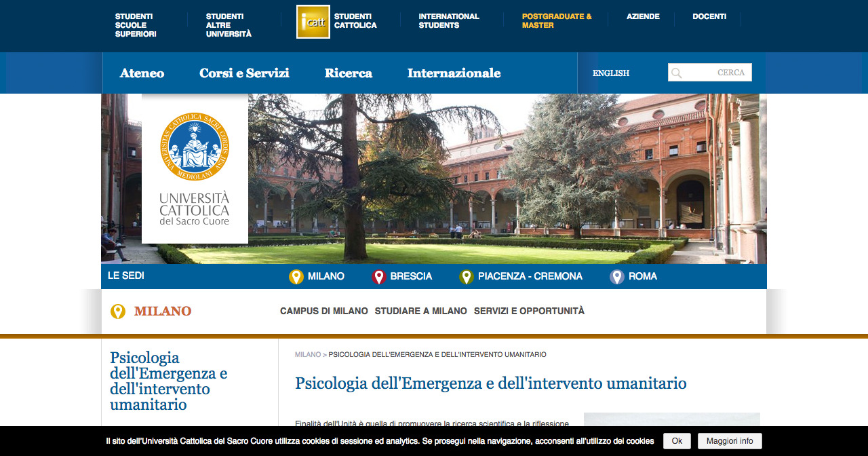Click the Milano yellow location pin

pos(296,277)
